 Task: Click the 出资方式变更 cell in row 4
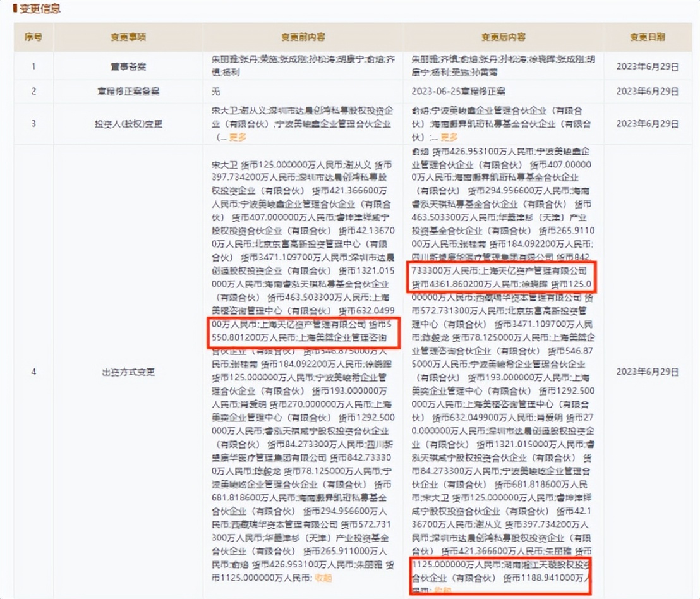(x=128, y=372)
